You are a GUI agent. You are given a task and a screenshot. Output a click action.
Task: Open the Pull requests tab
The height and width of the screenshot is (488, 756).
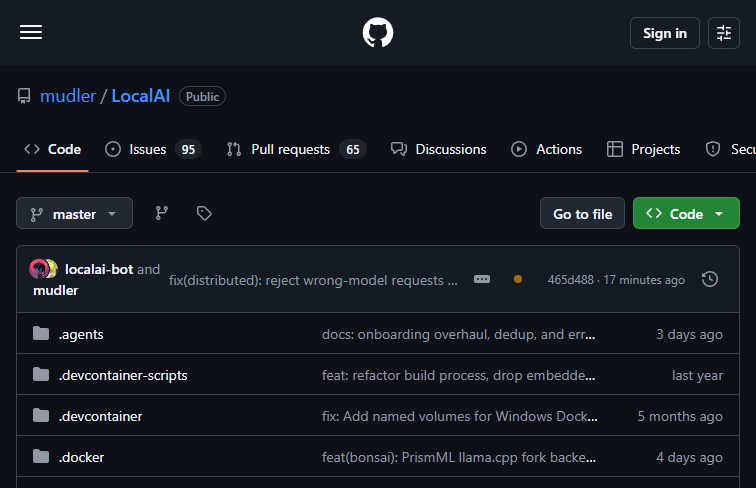tap(297, 149)
